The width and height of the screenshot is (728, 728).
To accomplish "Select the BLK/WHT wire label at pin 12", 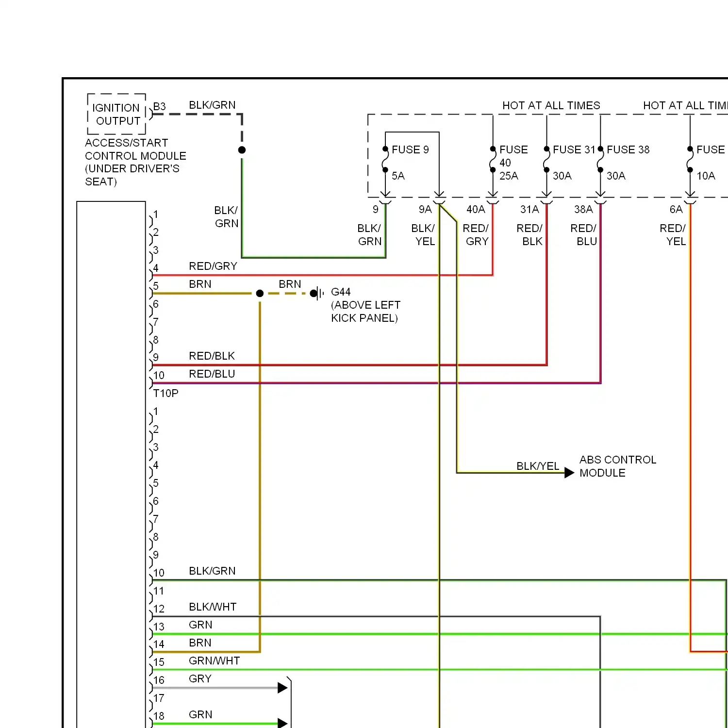I will click(213, 607).
